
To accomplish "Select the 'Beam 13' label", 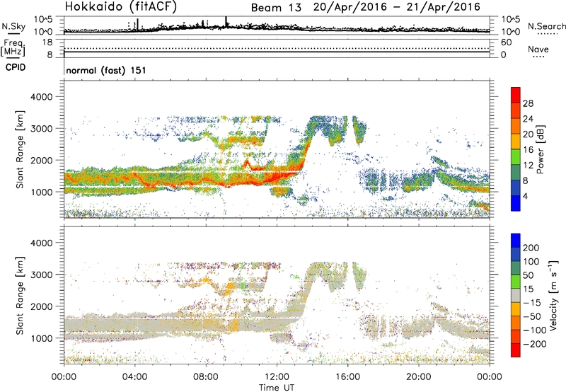I will (x=276, y=8).
